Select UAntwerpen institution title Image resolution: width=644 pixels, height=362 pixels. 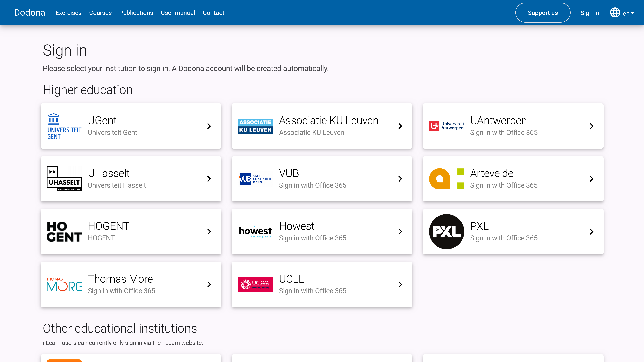498,120
